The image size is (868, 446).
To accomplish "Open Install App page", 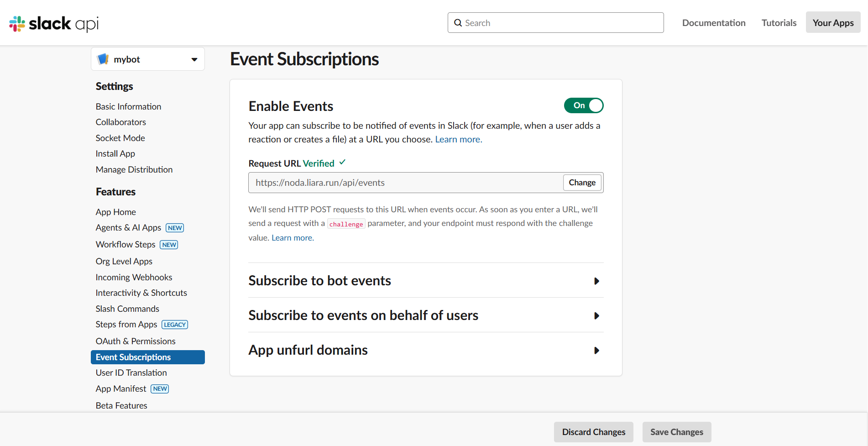I will click(115, 153).
